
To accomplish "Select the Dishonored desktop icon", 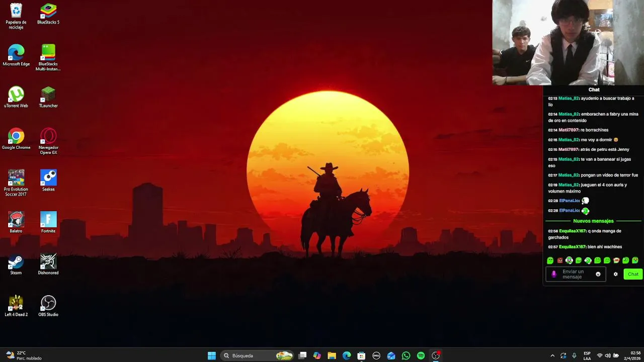I will tap(48, 264).
